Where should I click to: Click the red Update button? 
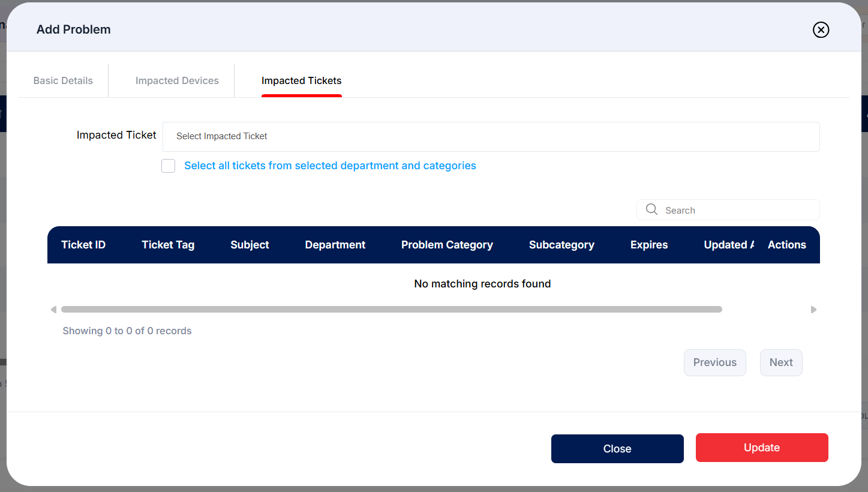pyautogui.click(x=762, y=448)
